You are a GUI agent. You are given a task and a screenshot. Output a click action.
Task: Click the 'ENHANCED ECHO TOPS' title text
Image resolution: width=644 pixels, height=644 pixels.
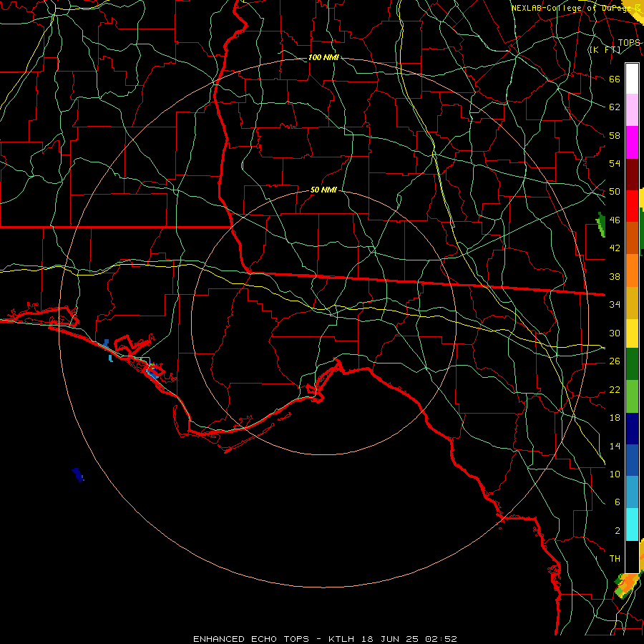tap(251, 639)
